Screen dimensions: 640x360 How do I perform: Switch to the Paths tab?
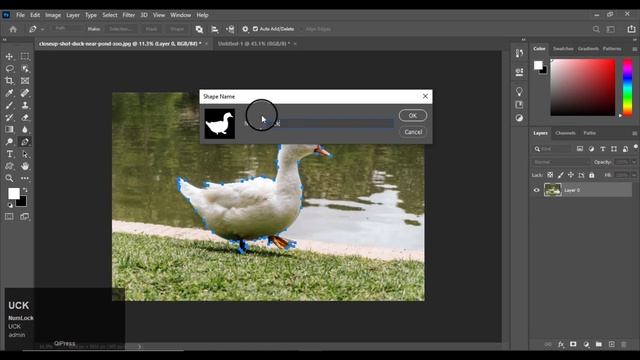tap(589, 133)
